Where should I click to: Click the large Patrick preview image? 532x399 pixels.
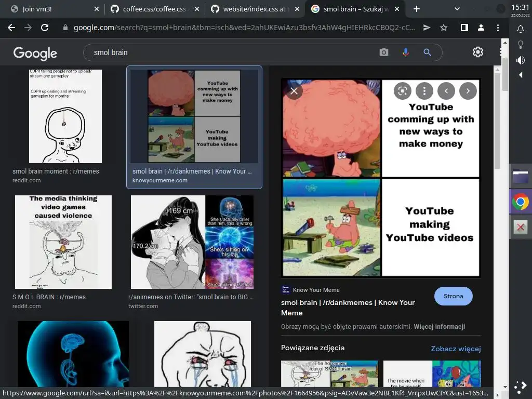[381, 178]
